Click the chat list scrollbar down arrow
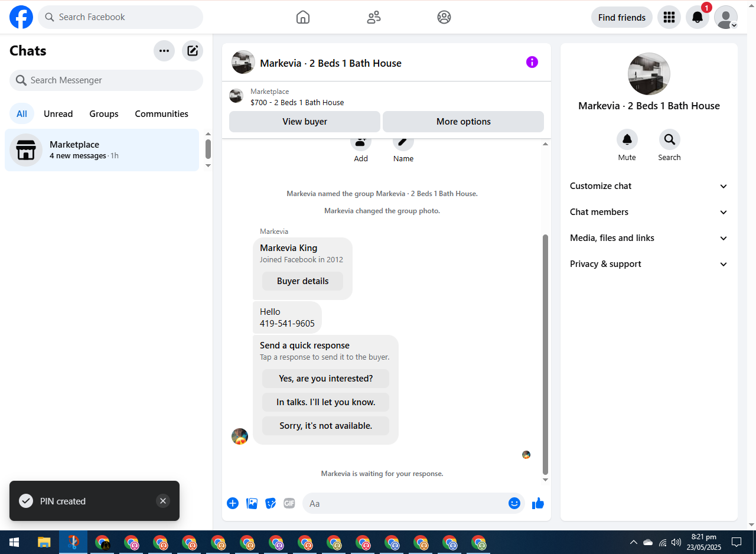This screenshot has height=554, width=756. [x=208, y=166]
